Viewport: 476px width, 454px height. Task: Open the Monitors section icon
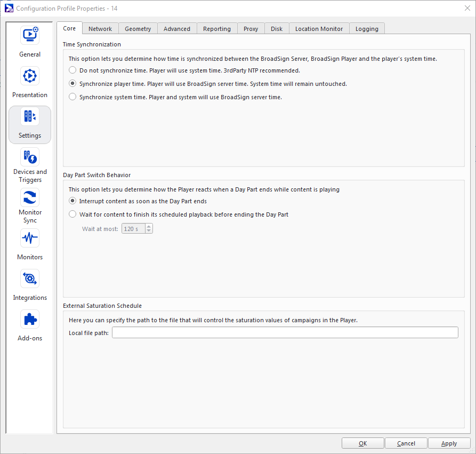pyautogui.click(x=30, y=238)
